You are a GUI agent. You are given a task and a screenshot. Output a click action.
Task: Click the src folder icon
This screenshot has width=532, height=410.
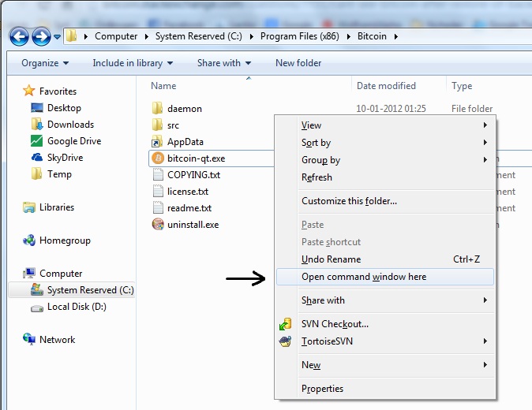pos(157,125)
